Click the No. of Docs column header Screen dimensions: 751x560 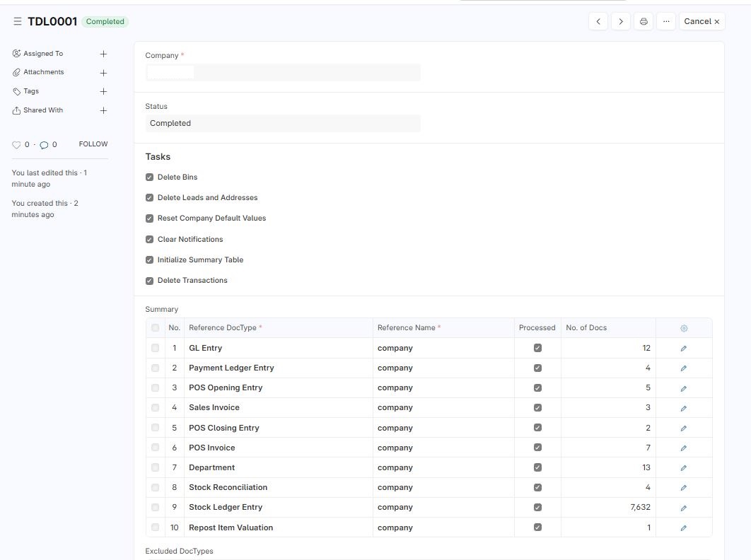608,327
